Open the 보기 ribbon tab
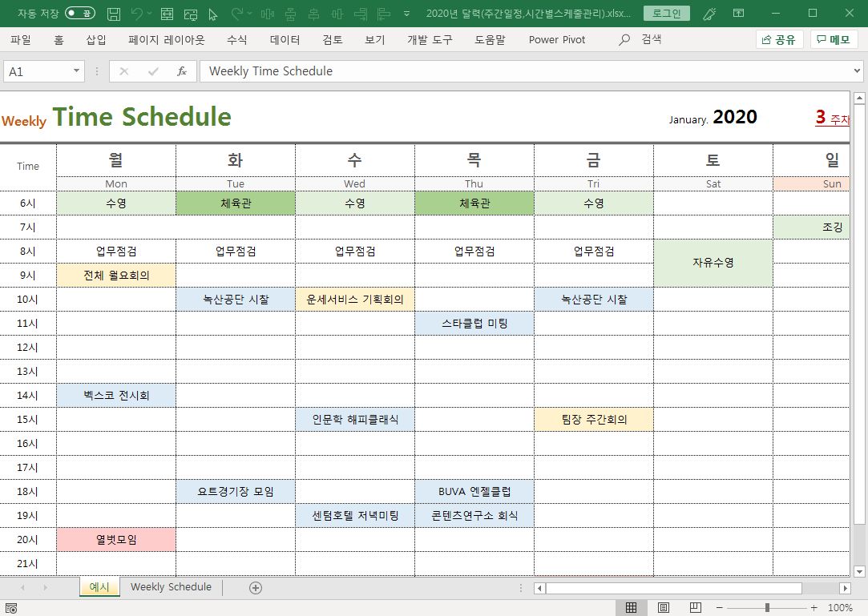The height and width of the screenshot is (616, 868). pyautogui.click(x=375, y=40)
